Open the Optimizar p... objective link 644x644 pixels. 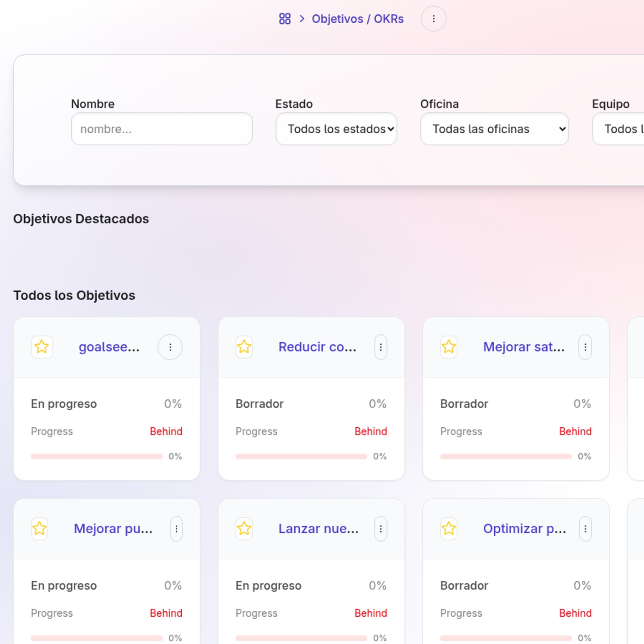[525, 529]
